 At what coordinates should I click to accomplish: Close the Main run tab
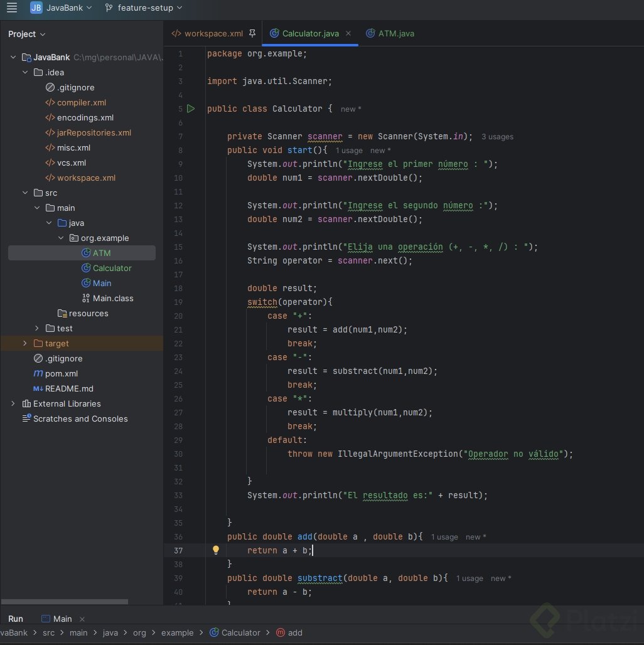coord(82,619)
